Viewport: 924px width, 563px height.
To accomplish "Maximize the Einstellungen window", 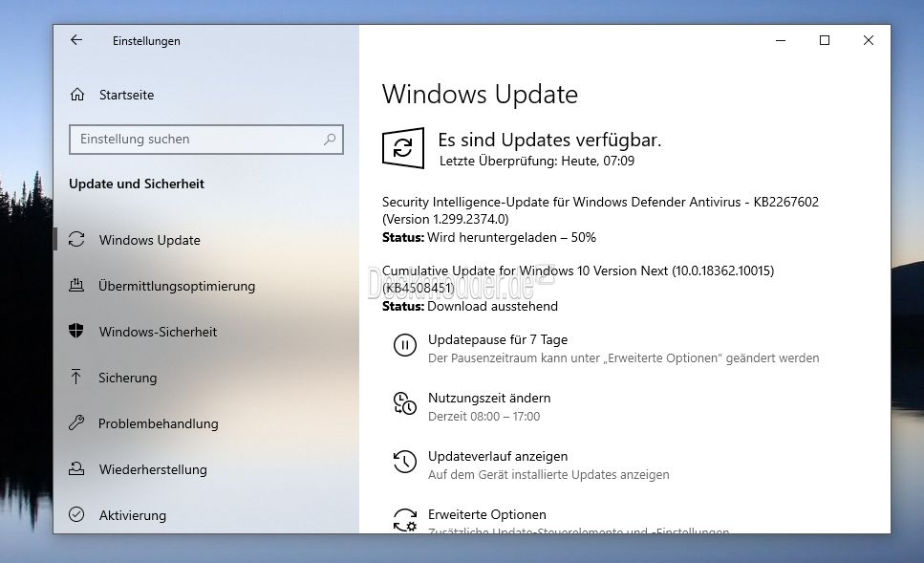I will pos(825,40).
